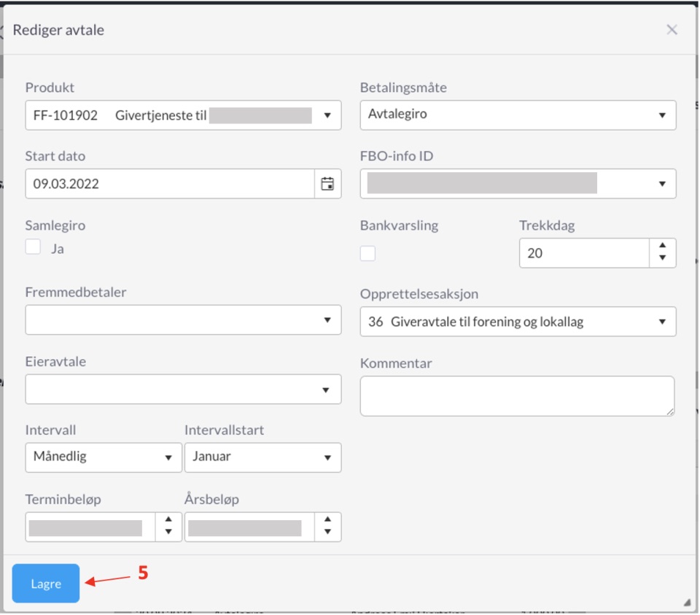Screen dimensions: 700x615
Task: Open the Start dato calendar picker
Action: [327, 184]
